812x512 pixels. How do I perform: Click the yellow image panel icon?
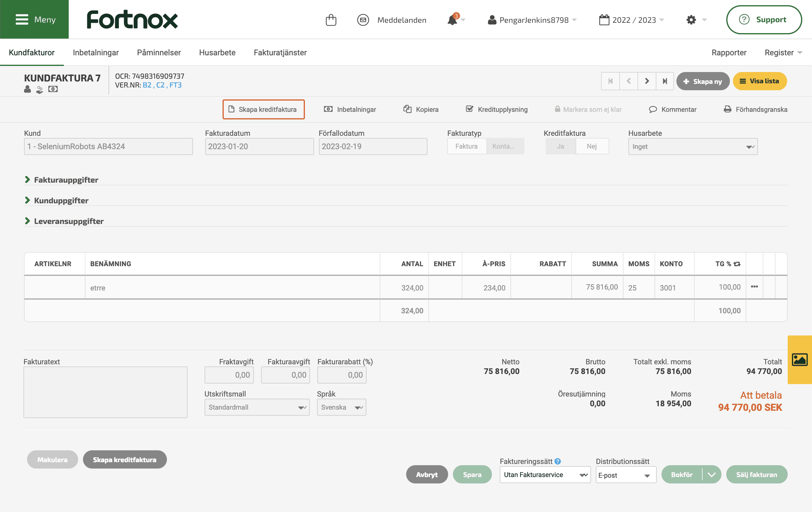point(800,360)
